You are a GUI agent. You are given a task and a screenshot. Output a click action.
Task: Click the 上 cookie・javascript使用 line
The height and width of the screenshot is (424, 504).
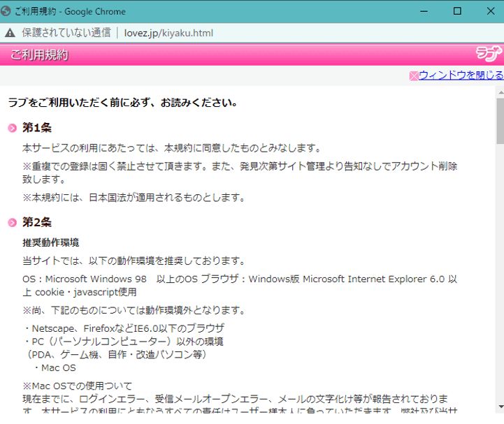[x=80, y=292]
